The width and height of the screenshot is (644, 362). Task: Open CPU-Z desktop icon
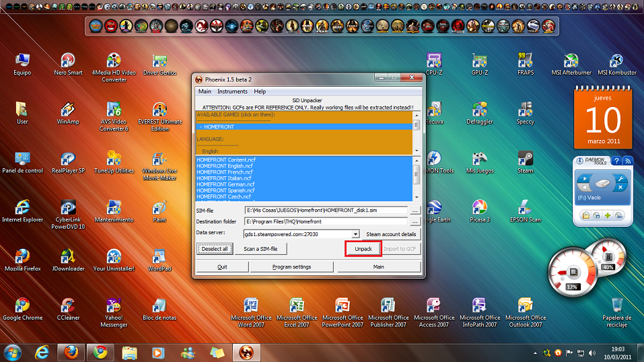click(x=434, y=64)
